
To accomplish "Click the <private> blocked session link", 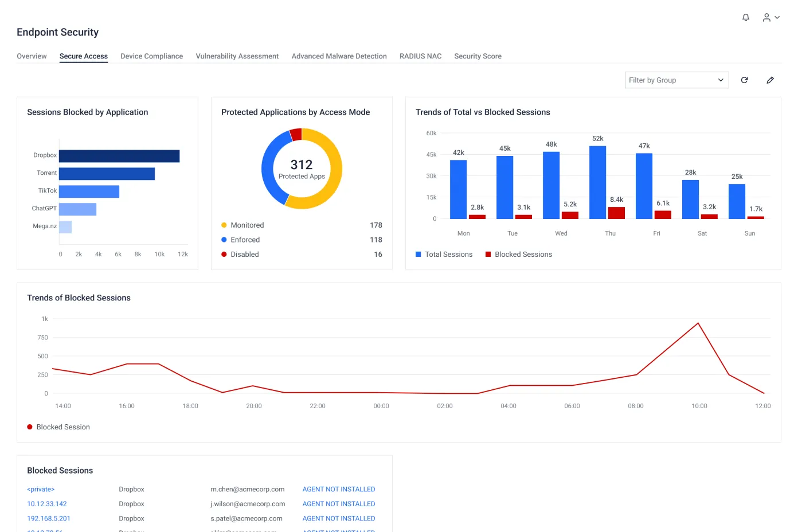I will (41, 490).
